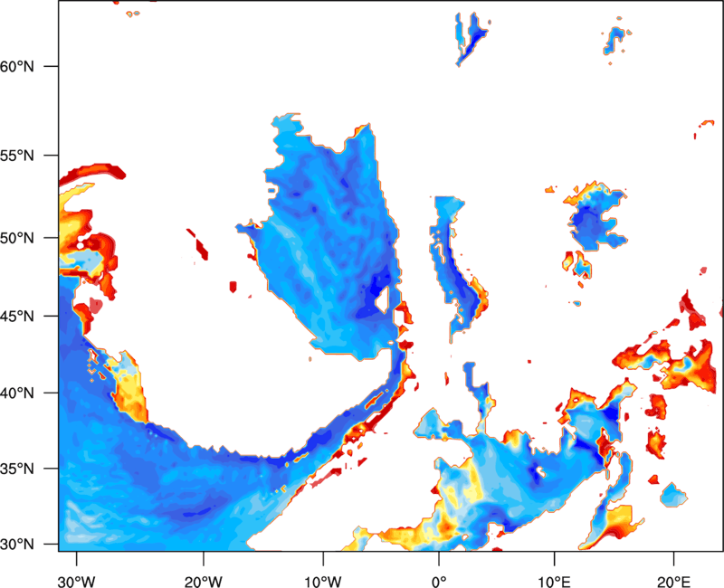Click the 45°N latitude label
Image resolution: width=724 pixels, height=588 pixels.
click(17, 317)
